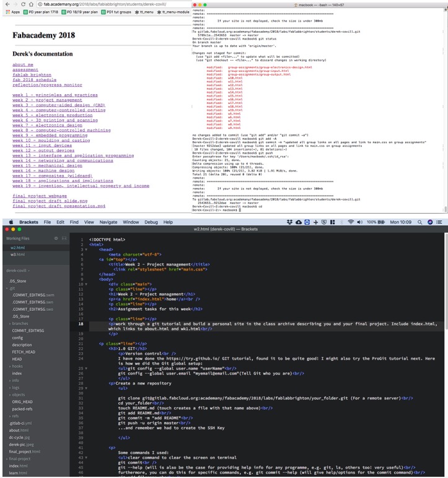The height and width of the screenshot is (478, 448).
Task: Open the Help menu
Action: 168,222
